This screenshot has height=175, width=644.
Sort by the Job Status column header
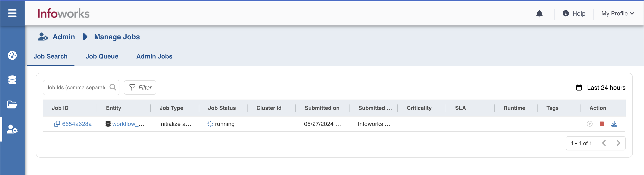(222, 108)
